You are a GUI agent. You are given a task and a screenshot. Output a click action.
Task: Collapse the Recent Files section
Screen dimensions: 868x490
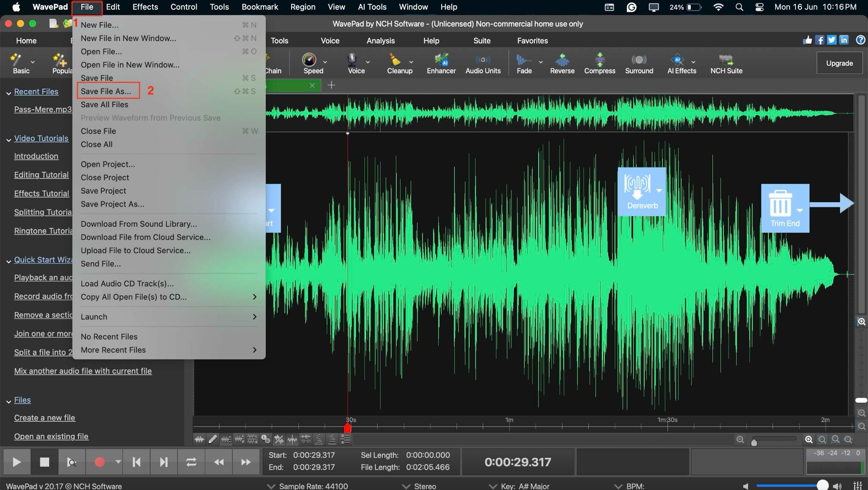click(x=8, y=93)
